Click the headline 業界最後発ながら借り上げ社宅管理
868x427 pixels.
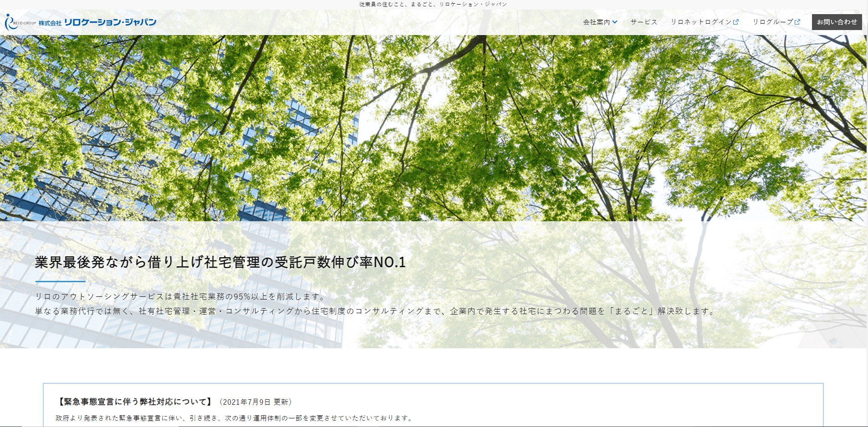point(220,262)
